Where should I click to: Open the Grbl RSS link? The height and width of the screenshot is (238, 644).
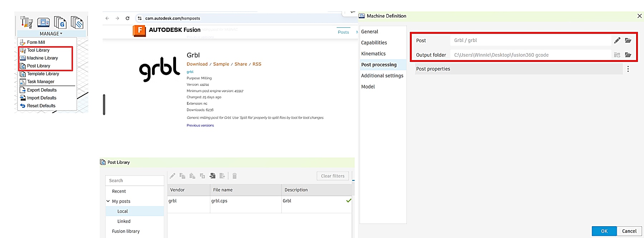[257, 64]
